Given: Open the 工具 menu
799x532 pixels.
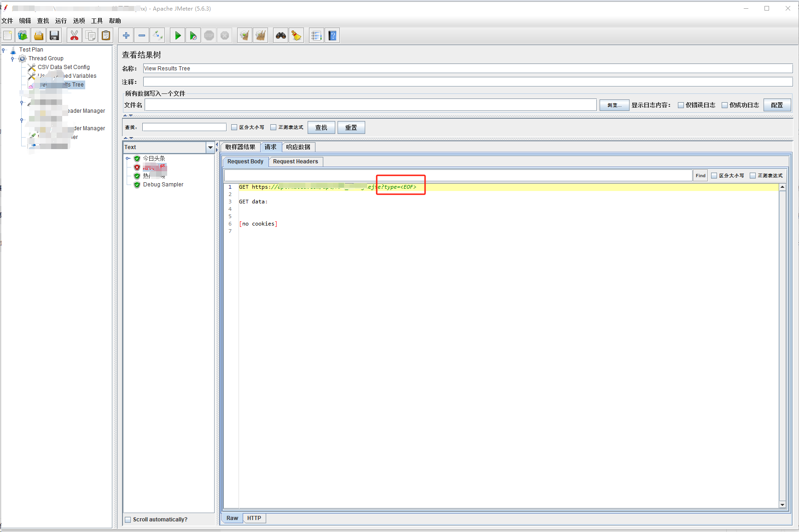Looking at the screenshot, I should click(96, 21).
